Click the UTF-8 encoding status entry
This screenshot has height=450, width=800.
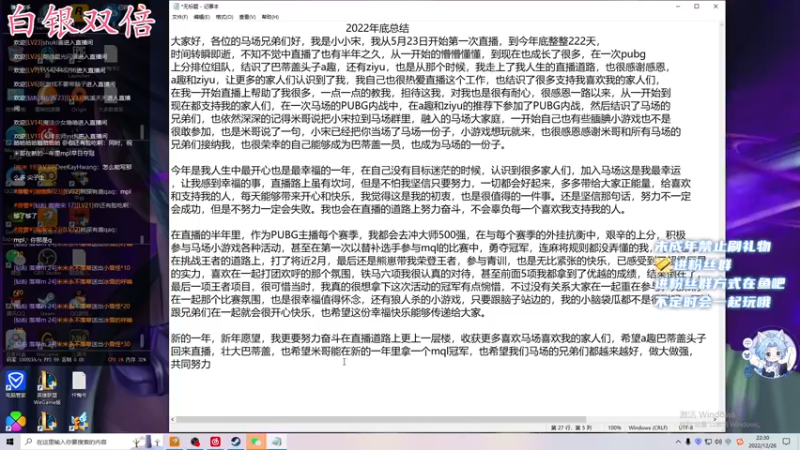[x=686, y=428]
